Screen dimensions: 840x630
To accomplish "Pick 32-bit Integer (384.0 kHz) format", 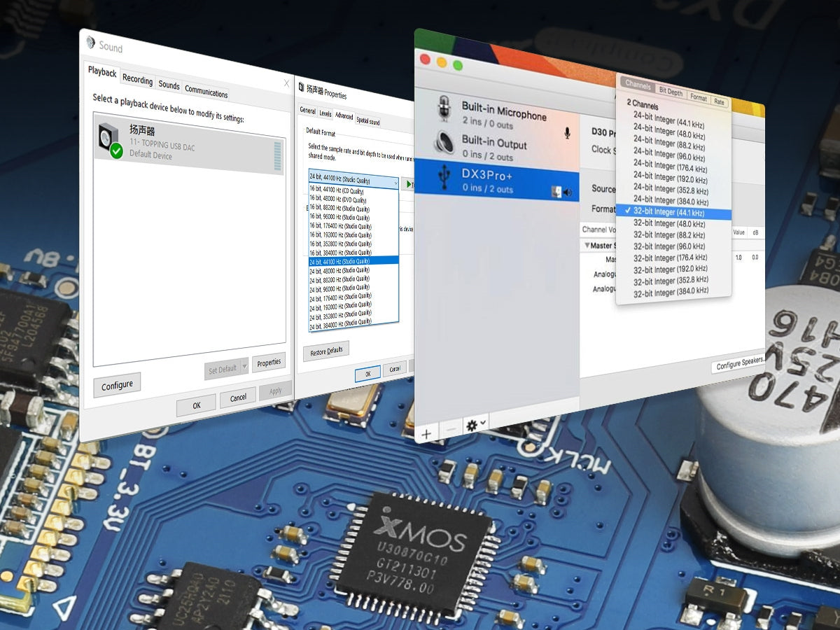I will [671, 291].
